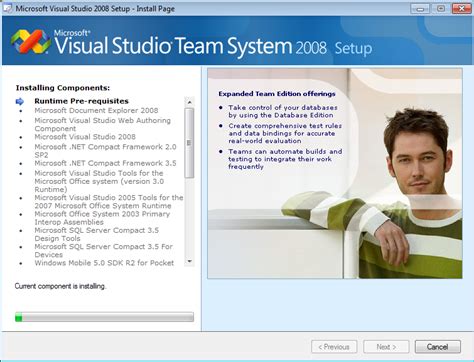Click the scrollbar down arrow in the components list
Image resolution: width=474 pixels, height=362 pixels.
[189, 261]
